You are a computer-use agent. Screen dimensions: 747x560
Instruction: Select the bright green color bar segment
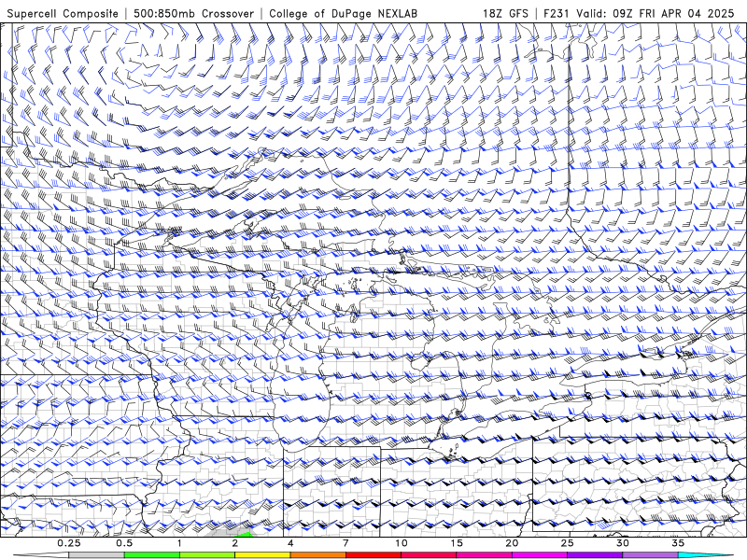point(152,555)
